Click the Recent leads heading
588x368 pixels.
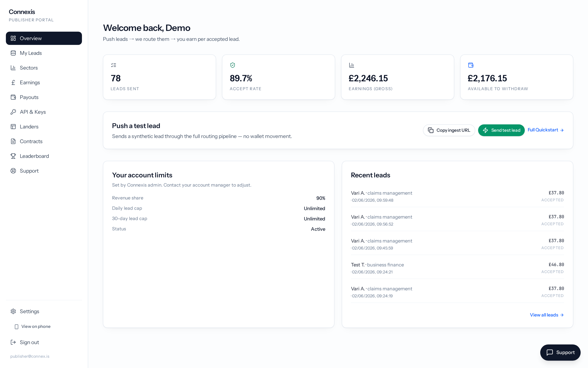tap(371, 175)
